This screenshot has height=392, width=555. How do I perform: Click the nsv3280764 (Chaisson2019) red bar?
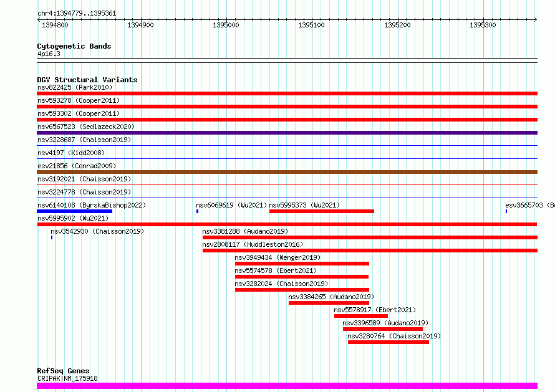click(388, 342)
